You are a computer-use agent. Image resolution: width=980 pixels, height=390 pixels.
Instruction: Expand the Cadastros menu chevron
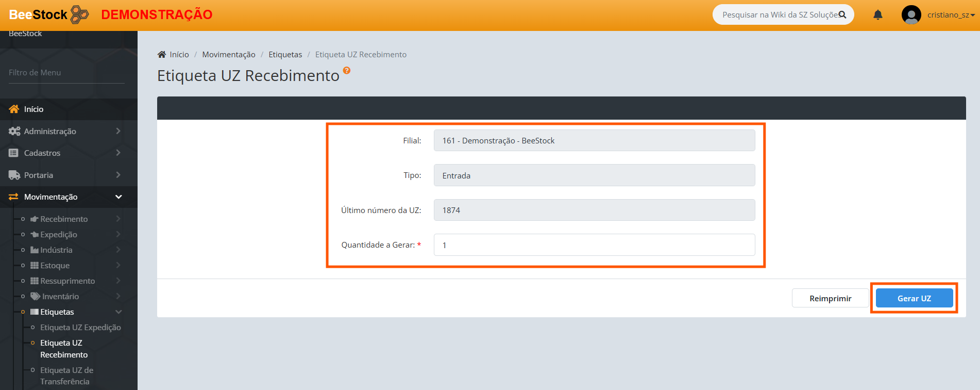[118, 153]
